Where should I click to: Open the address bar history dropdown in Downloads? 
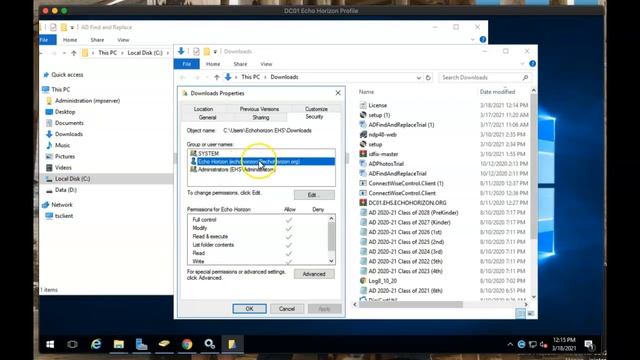[418, 78]
